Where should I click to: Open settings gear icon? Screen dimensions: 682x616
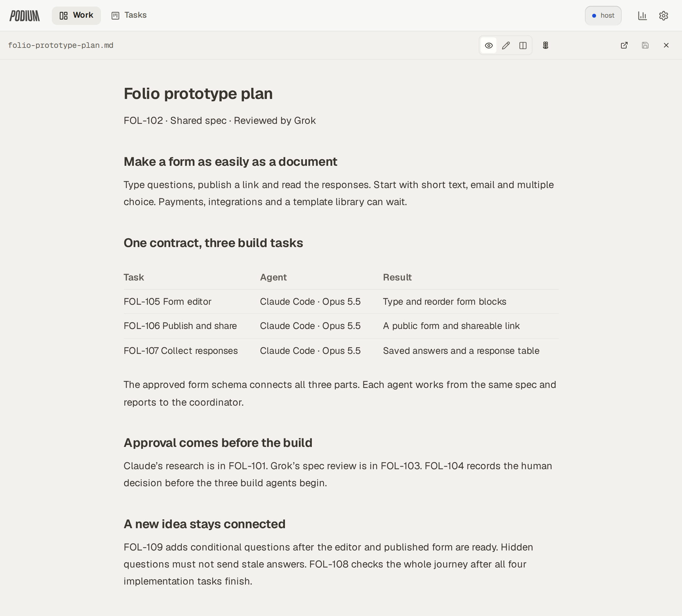[x=663, y=15]
